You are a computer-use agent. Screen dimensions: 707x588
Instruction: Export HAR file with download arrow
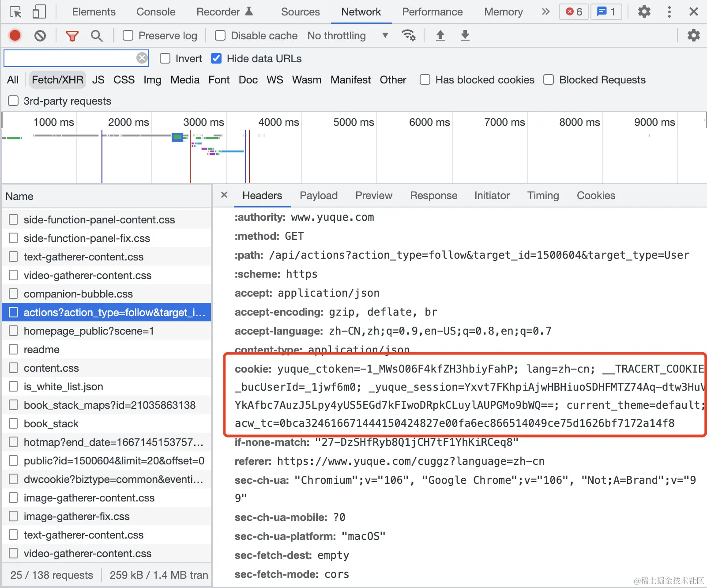[465, 35]
